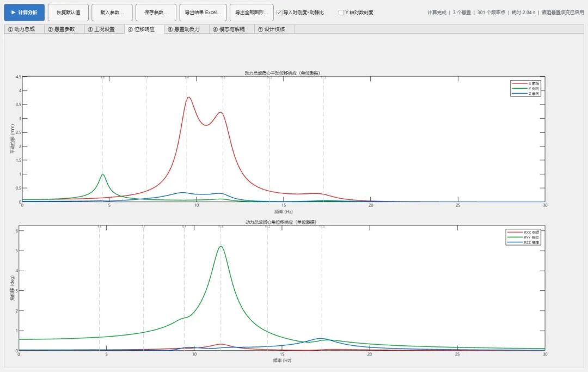This screenshot has width=588, height=372.
Task: Switch to the ⑤ 悬置动反力 tab
Action: click(187, 29)
